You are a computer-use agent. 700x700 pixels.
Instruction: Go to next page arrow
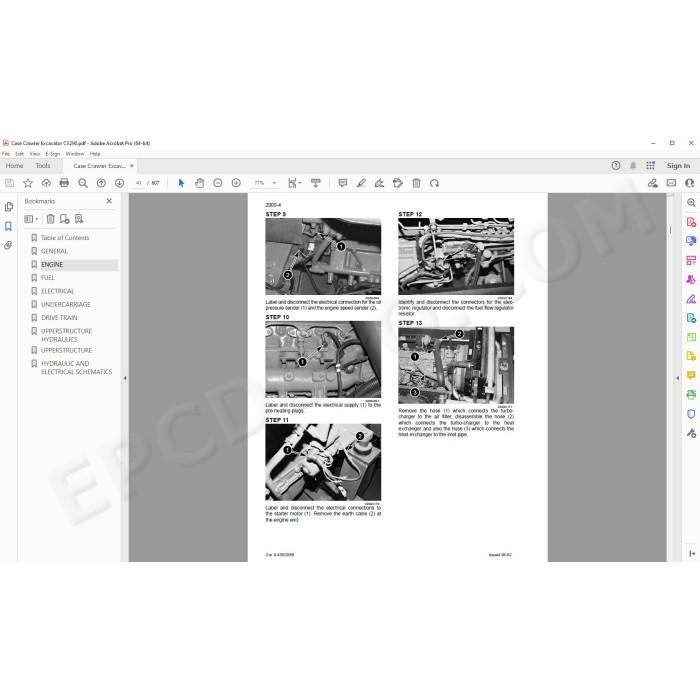point(119,183)
